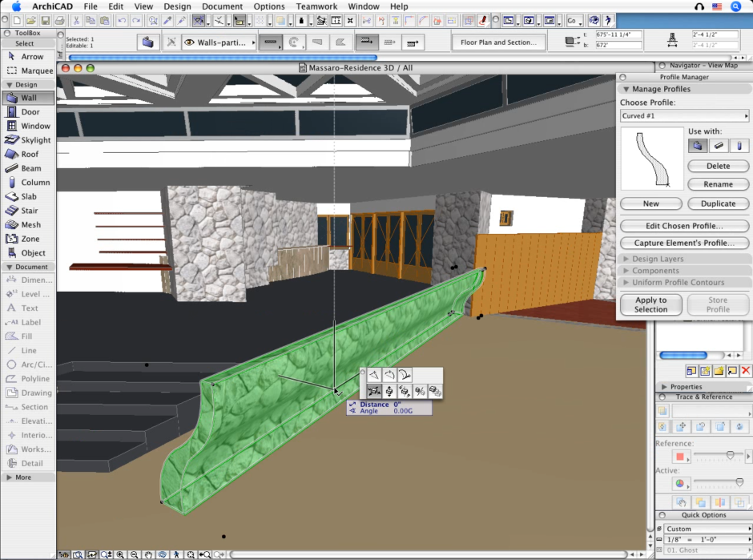Click the Open folder icon in toolbar
Image resolution: width=753 pixels, height=560 pixels.
pyautogui.click(x=30, y=21)
